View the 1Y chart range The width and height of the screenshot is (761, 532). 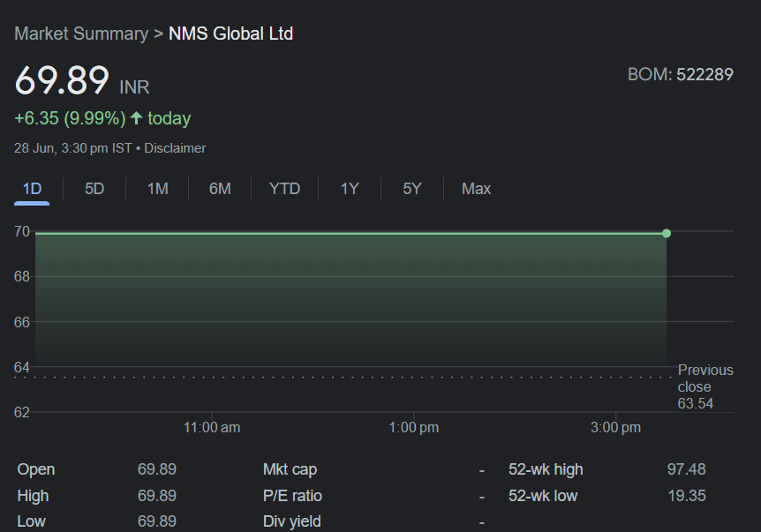coord(350,189)
